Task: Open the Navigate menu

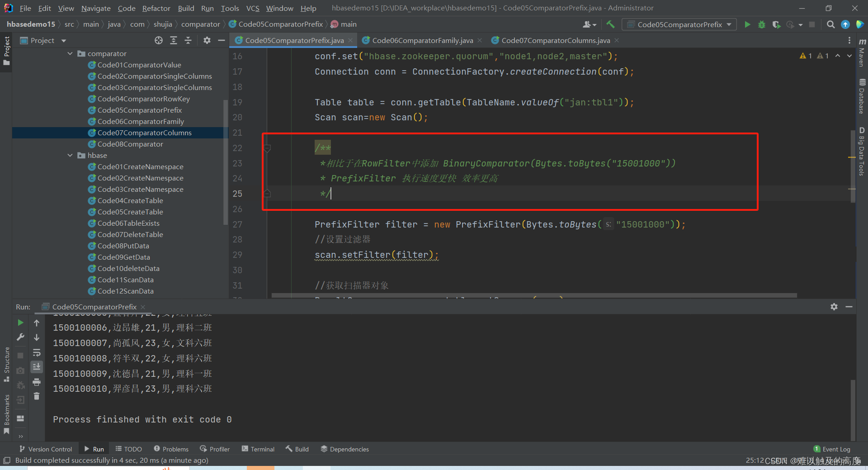Action: click(x=96, y=8)
